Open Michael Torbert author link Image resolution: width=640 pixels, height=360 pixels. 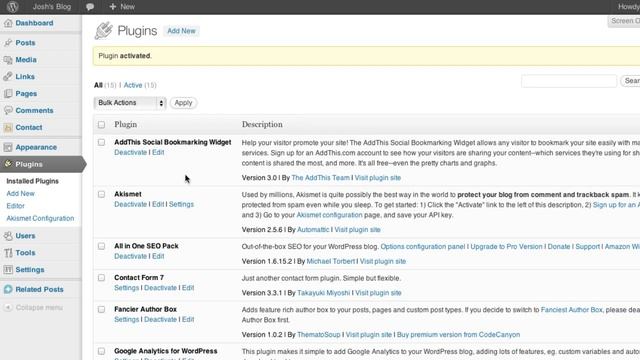pos(331,261)
